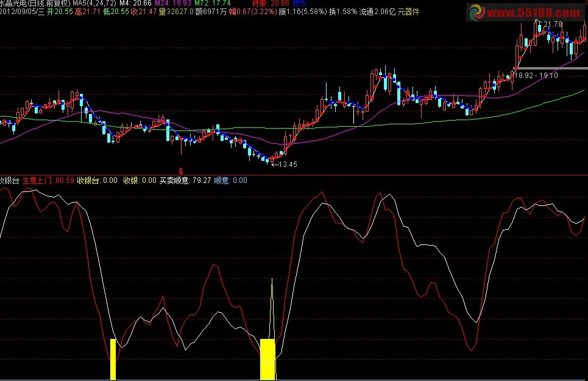Click the yellow 收银台: 0.00 value
Image resolution: width=588 pixels, height=381 pixels.
click(97, 180)
